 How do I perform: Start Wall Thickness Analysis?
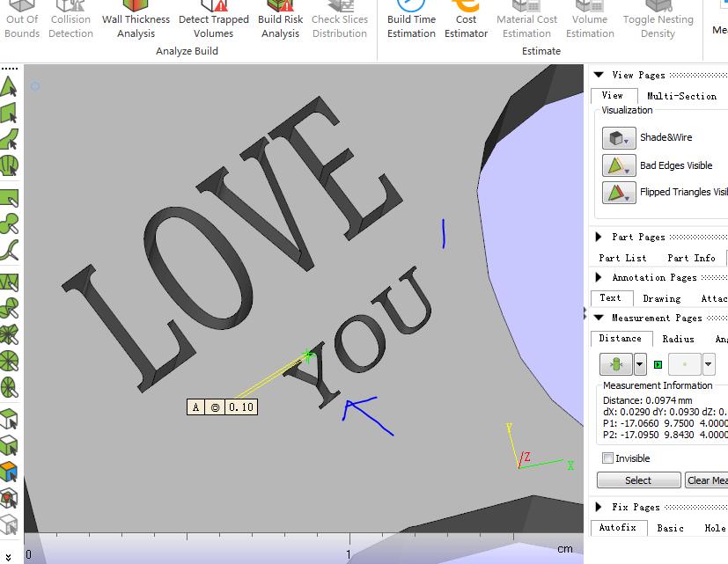pyautogui.click(x=136, y=20)
